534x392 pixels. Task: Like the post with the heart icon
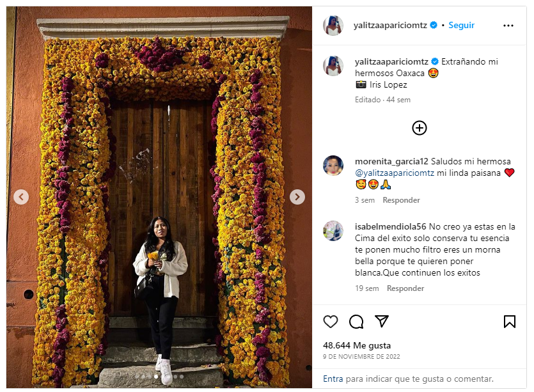pyautogui.click(x=331, y=321)
